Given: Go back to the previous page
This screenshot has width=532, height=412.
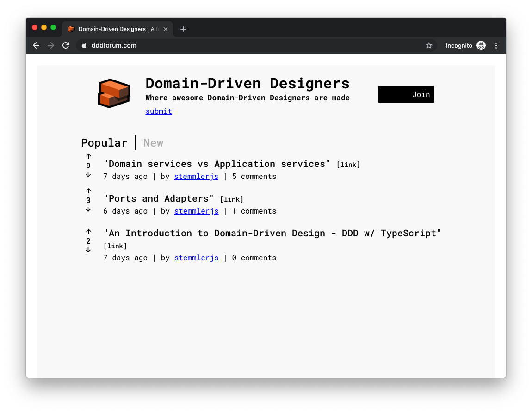Looking at the screenshot, I should (36, 45).
